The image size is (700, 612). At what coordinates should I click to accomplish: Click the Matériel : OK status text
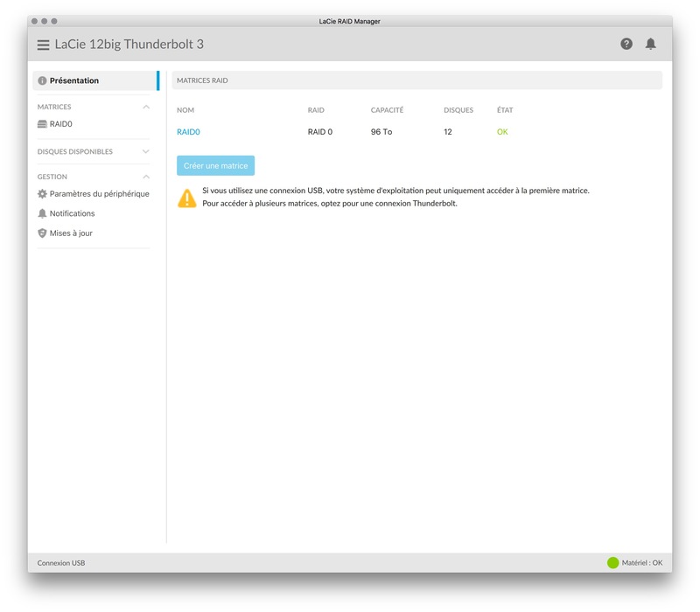click(642, 563)
